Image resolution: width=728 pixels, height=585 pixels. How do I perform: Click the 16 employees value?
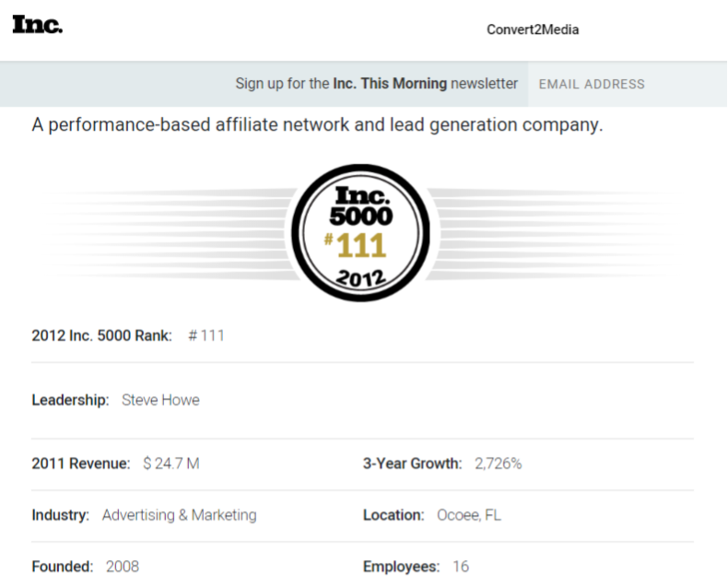click(461, 567)
